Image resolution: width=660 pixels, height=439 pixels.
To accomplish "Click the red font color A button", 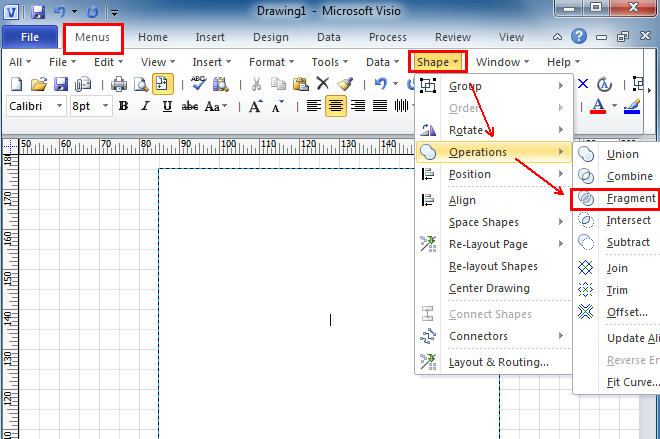I will click(x=598, y=106).
